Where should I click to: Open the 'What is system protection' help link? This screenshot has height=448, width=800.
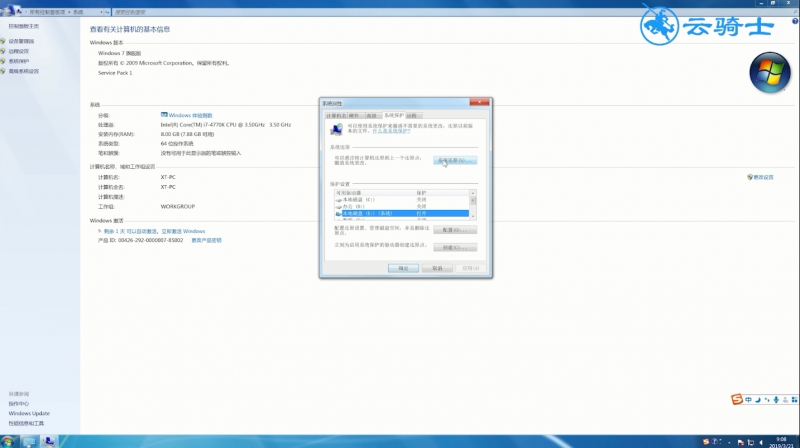tap(391, 131)
